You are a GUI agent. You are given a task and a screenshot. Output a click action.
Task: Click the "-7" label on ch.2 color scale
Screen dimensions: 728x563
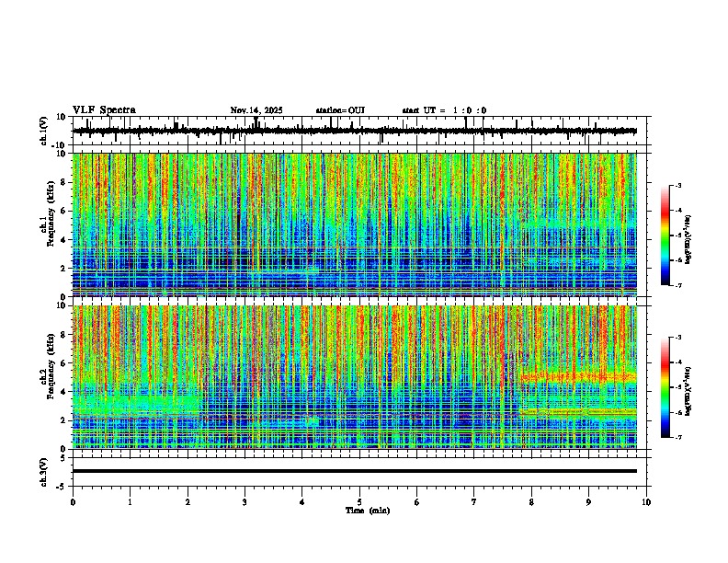point(678,437)
